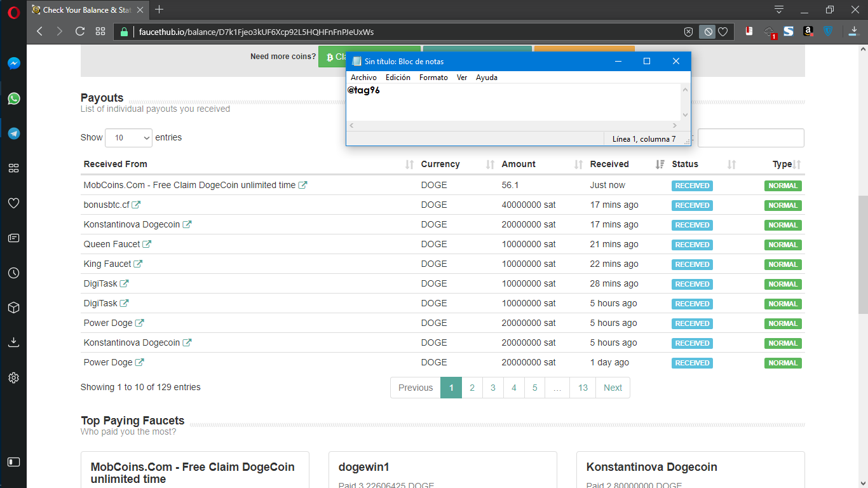Image resolution: width=868 pixels, height=488 pixels.
Task: Open the Amazon extension icon
Action: click(808, 31)
